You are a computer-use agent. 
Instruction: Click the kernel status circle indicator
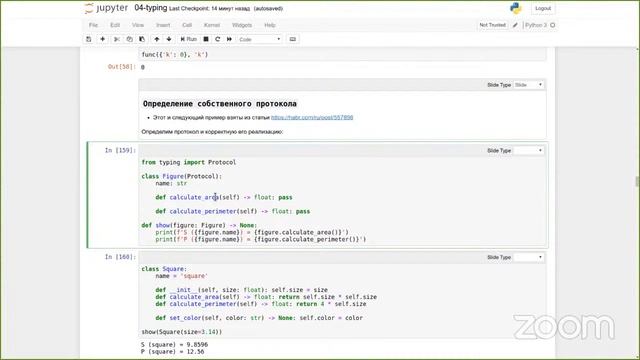tap(553, 25)
